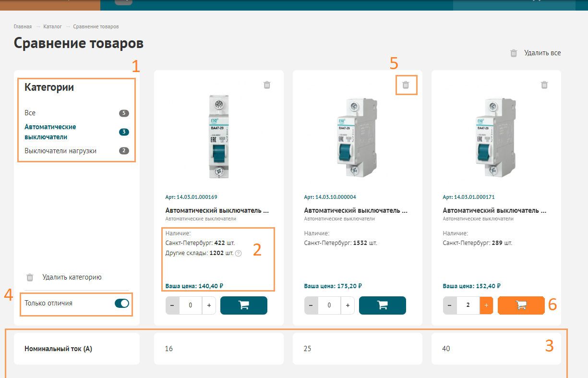Increase quantity of the first product
Screen dimensions: 588x378
[209, 305]
